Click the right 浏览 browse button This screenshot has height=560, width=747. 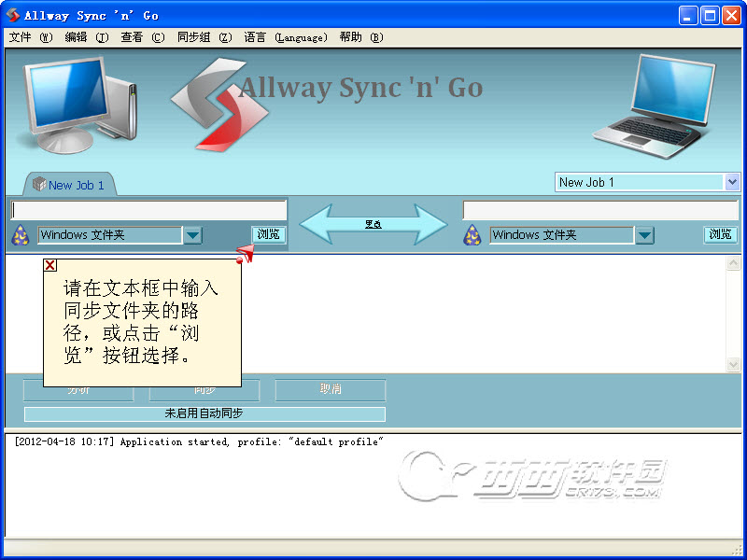pyautogui.click(x=720, y=234)
